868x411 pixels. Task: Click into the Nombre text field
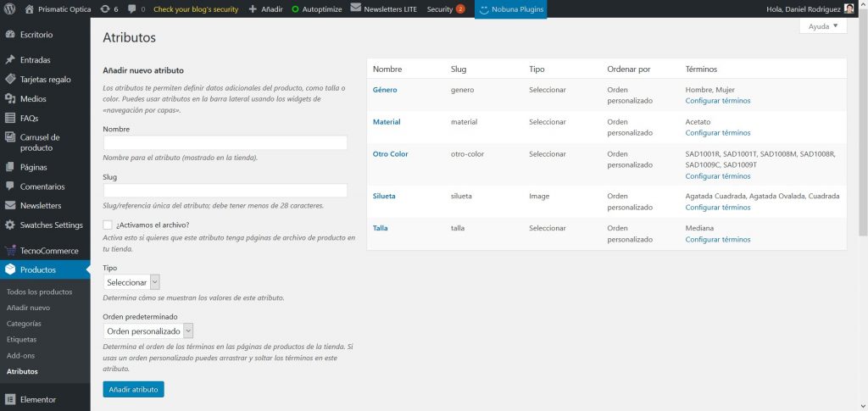(x=225, y=142)
